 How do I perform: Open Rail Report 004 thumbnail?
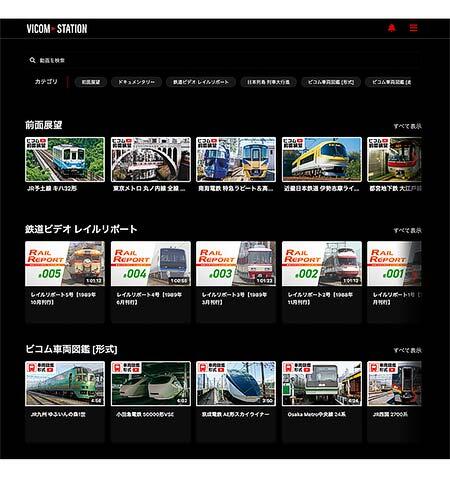coord(151,264)
